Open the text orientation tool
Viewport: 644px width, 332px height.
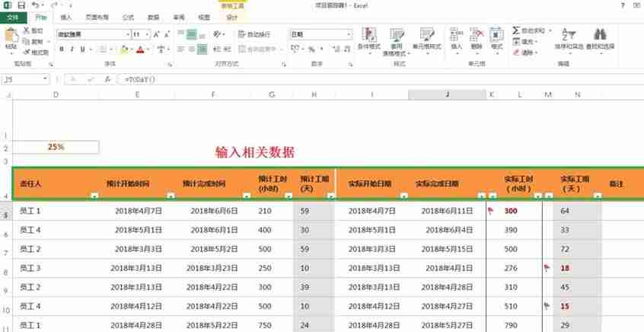(x=217, y=34)
